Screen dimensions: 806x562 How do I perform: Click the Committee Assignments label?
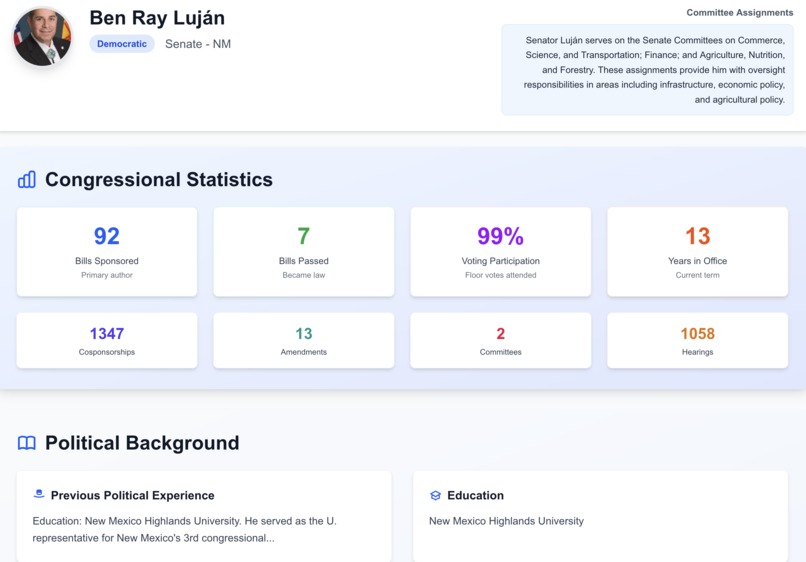click(x=740, y=12)
